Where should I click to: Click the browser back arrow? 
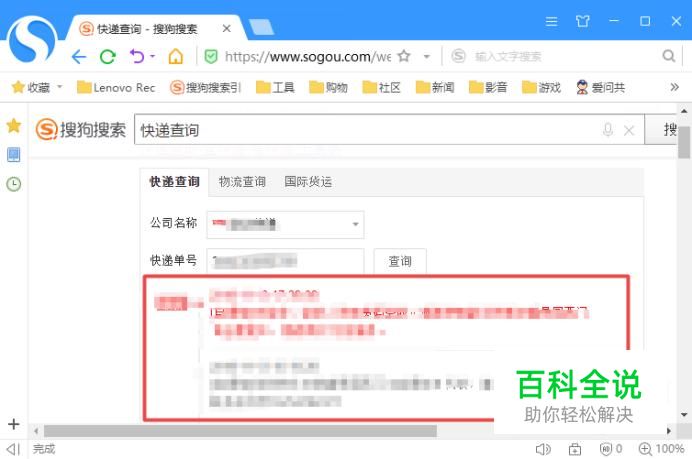(x=79, y=56)
